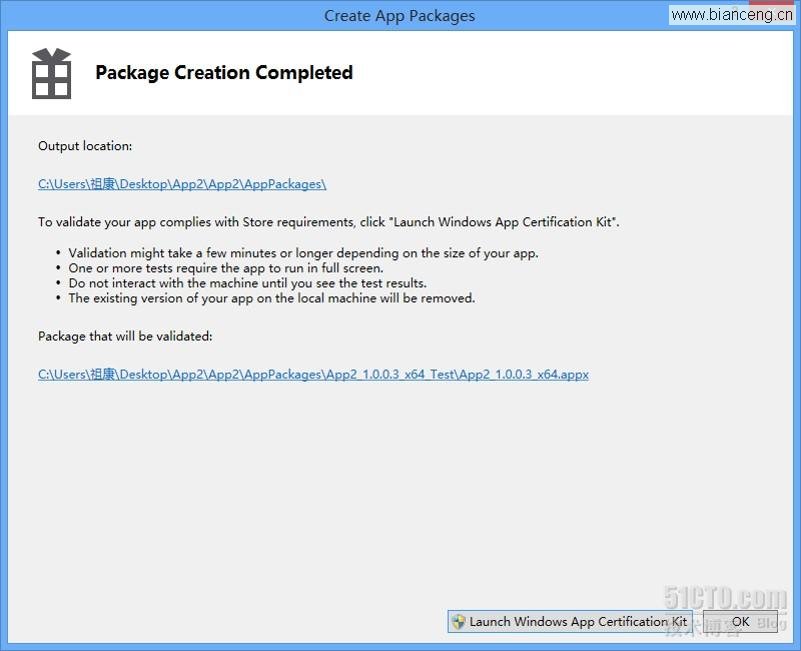Click the 'To validate your app complies' sentence
801x651 pixels.
[328, 222]
